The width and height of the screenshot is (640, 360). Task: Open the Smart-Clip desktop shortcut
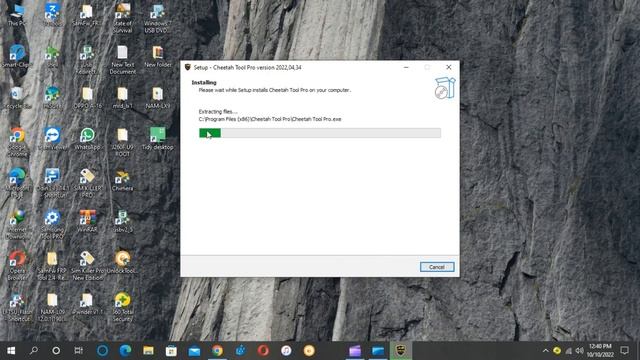tap(17, 56)
